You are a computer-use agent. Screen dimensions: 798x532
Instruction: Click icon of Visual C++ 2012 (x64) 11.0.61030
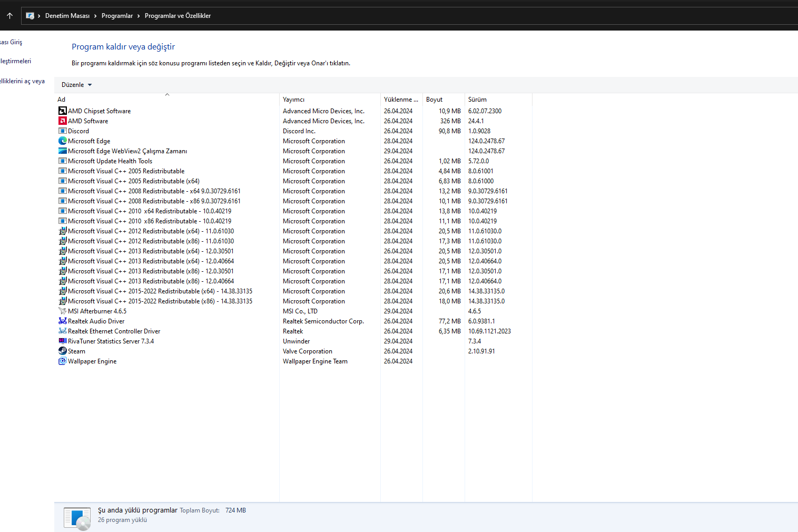63,231
